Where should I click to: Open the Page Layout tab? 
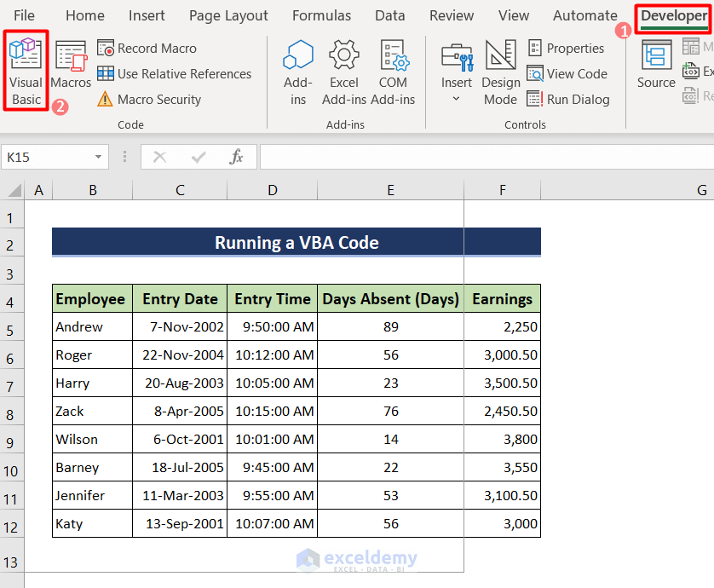click(228, 15)
